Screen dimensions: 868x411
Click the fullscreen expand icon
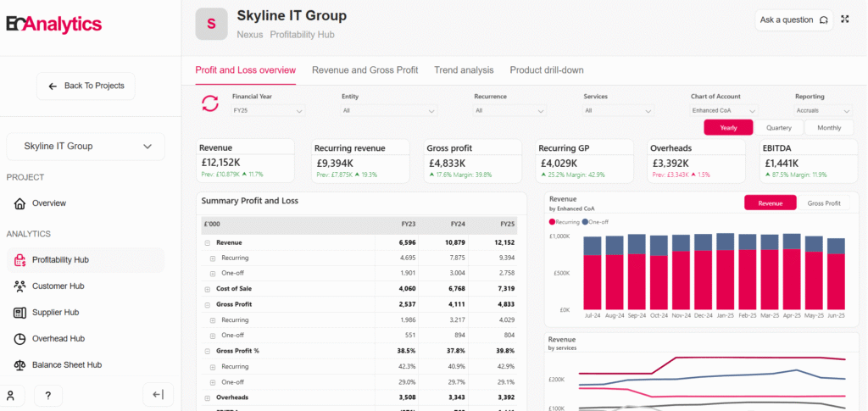point(844,19)
